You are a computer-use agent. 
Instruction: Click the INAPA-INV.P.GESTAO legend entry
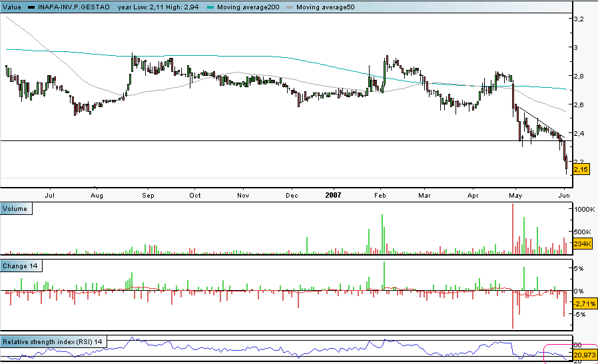click(x=73, y=7)
